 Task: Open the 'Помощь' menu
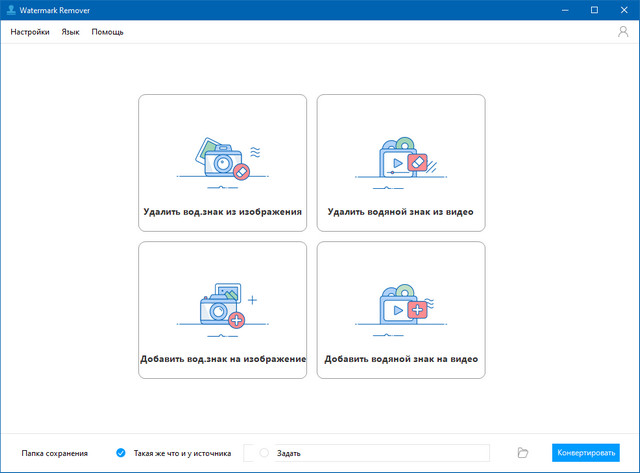pyautogui.click(x=108, y=32)
